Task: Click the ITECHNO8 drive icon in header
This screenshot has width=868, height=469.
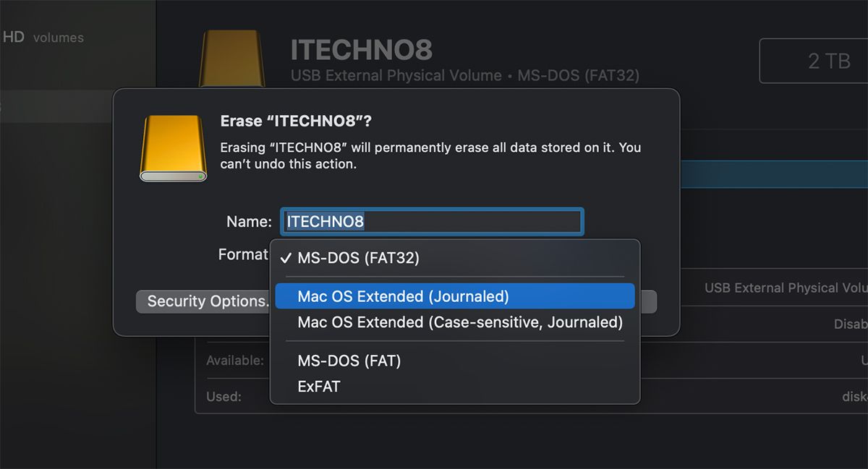Action: (231, 59)
